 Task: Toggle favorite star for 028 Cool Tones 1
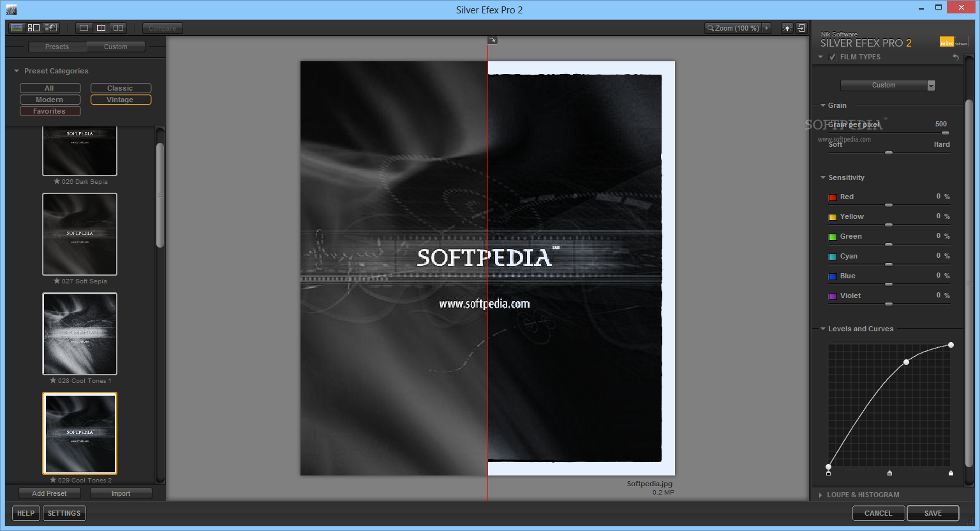(53, 380)
